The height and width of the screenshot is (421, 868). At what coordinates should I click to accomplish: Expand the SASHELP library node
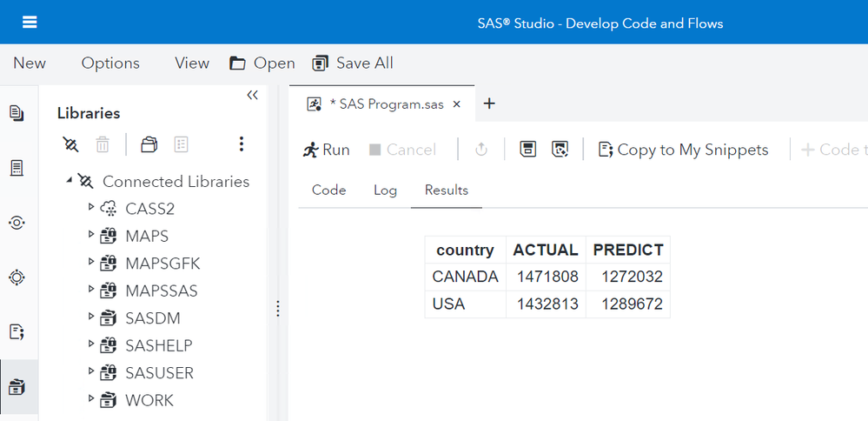pos(91,345)
